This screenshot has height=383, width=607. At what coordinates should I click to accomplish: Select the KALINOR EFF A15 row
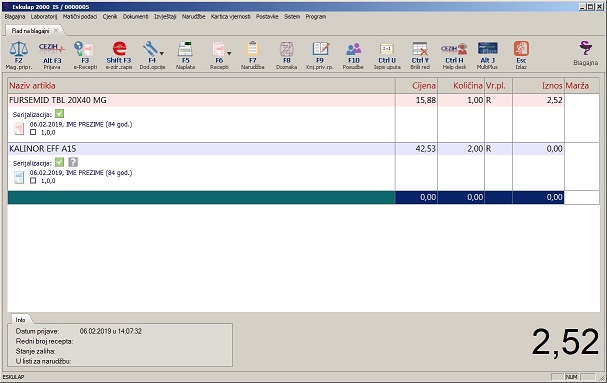pos(286,149)
